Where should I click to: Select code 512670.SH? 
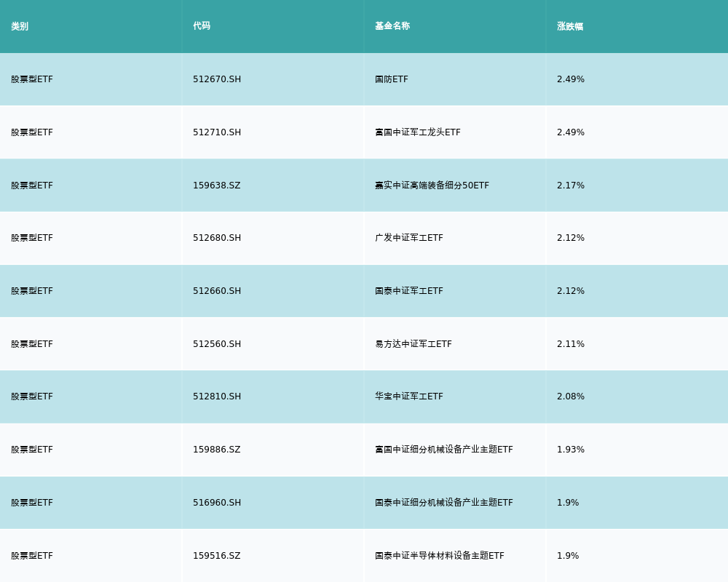[x=217, y=79]
